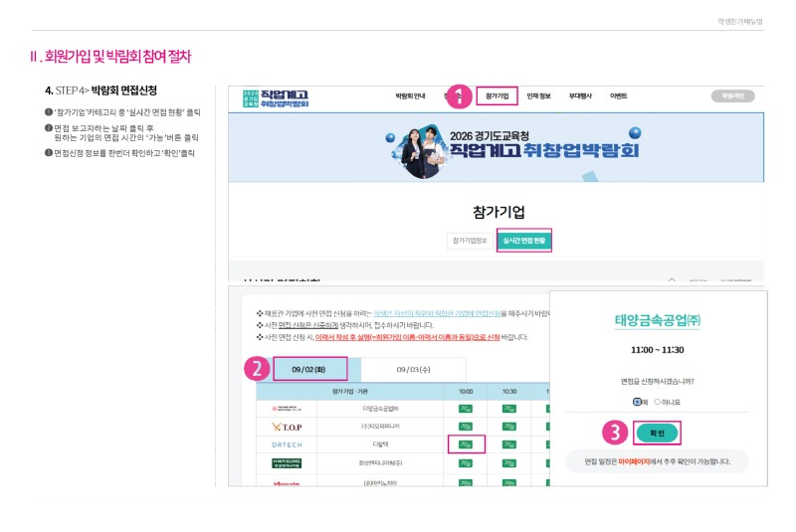Click 가능 at 10:00 in HWASUNG row
Screen dimensions: 796x532
tap(465, 463)
